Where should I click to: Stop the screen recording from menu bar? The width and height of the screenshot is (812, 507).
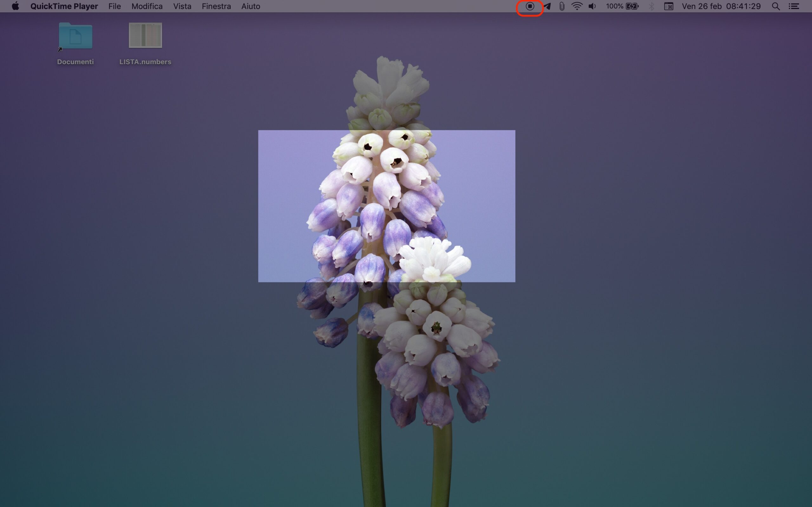tap(530, 6)
